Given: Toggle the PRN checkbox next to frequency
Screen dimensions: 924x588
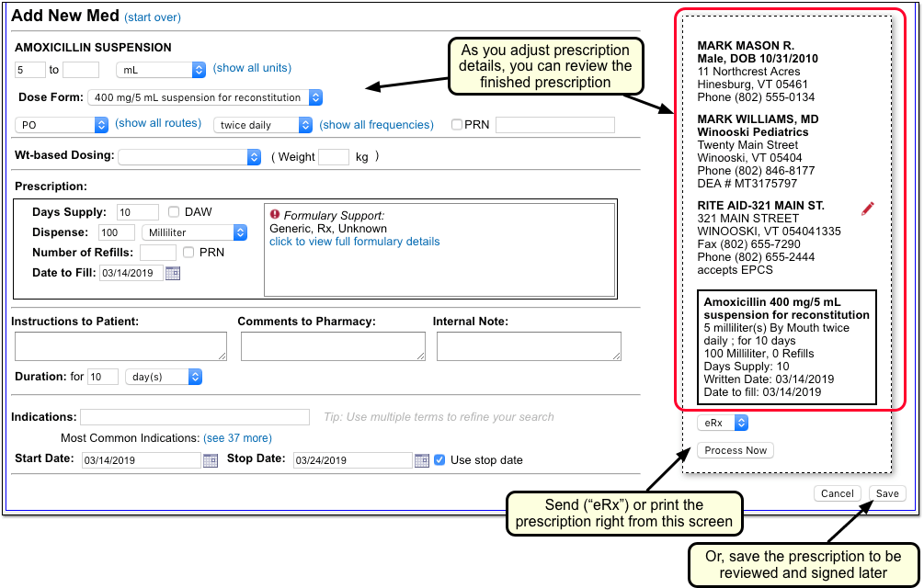Looking at the screenshot, I should coord(457,125).
